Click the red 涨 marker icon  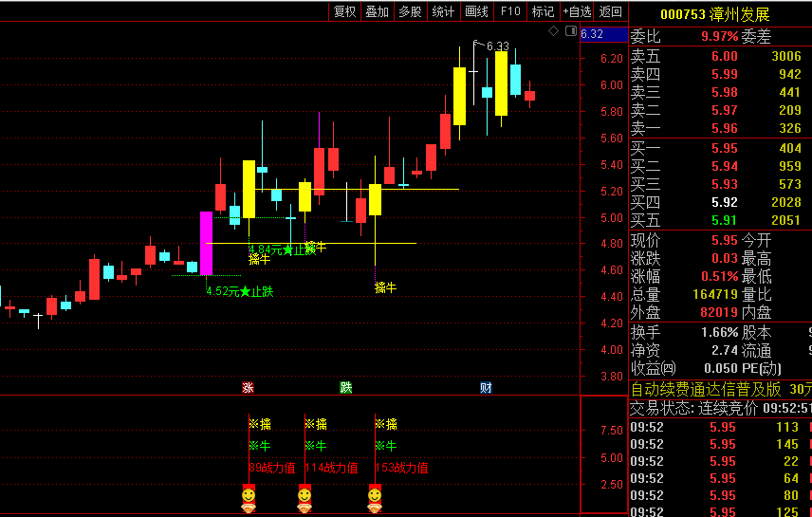point(248,387)
